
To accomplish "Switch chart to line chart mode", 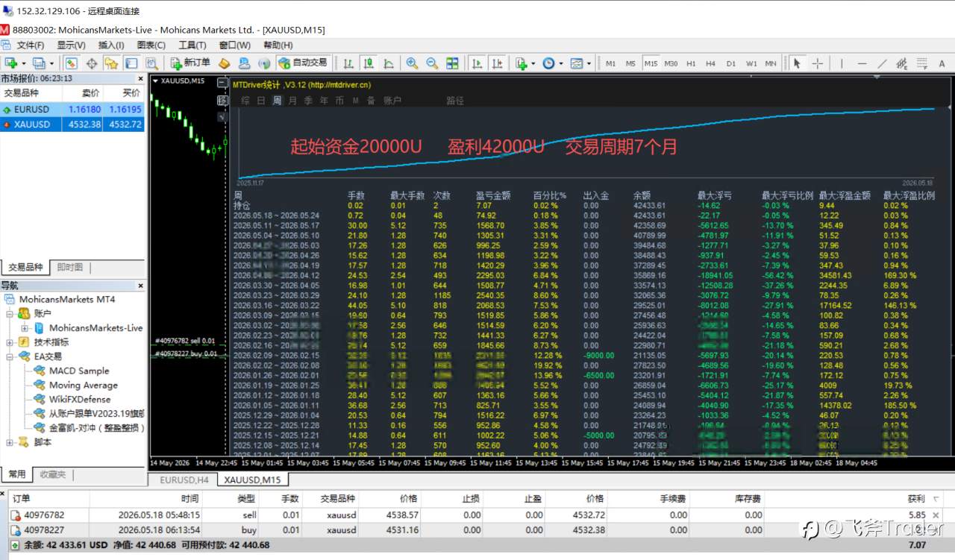I will (x=388, y=63).
